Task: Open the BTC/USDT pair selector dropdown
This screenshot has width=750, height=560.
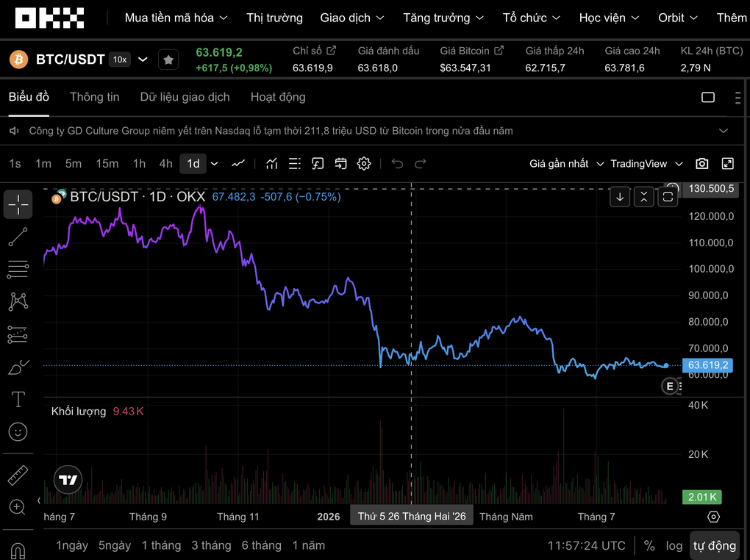Action: [143, 60]
